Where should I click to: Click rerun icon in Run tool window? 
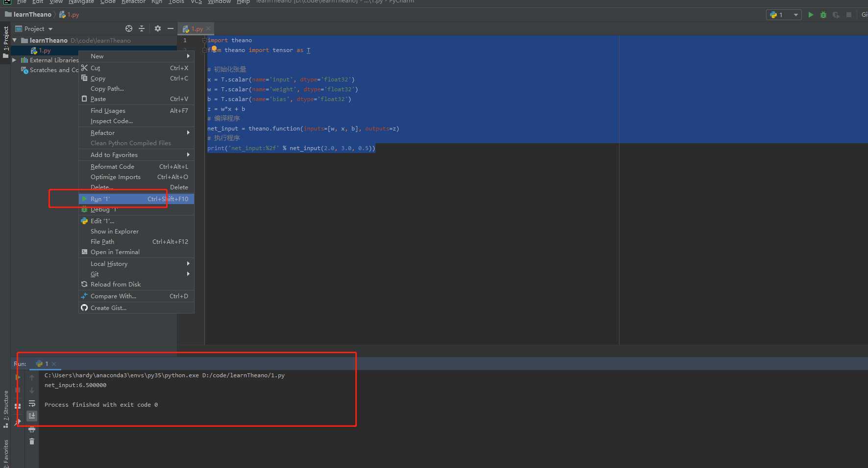tap(18, 377)
